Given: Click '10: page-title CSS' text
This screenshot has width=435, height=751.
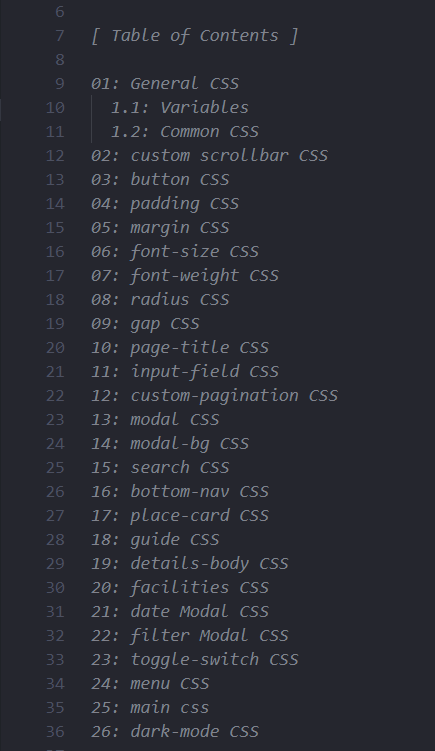Looking at the screenshot, I should 180,347.
